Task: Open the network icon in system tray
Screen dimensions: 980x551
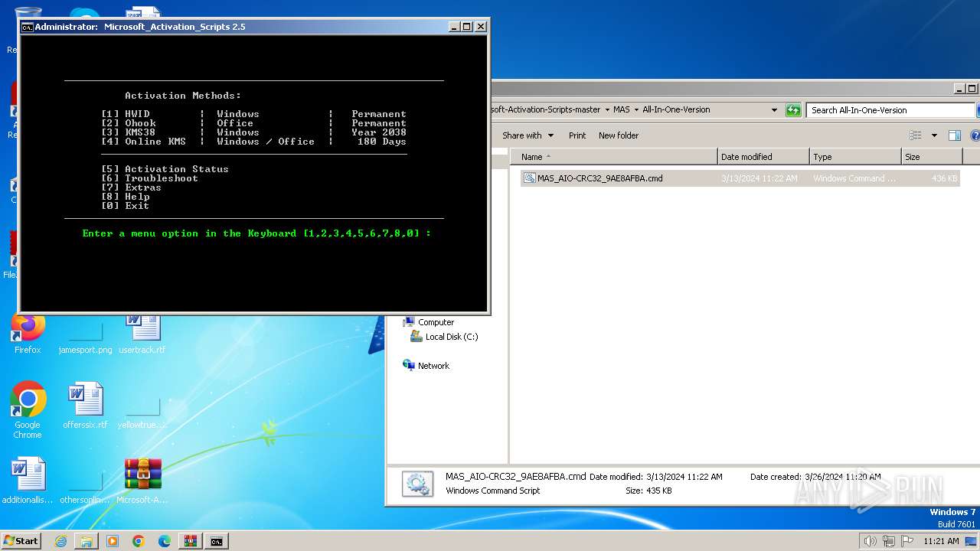Action: 889,541
